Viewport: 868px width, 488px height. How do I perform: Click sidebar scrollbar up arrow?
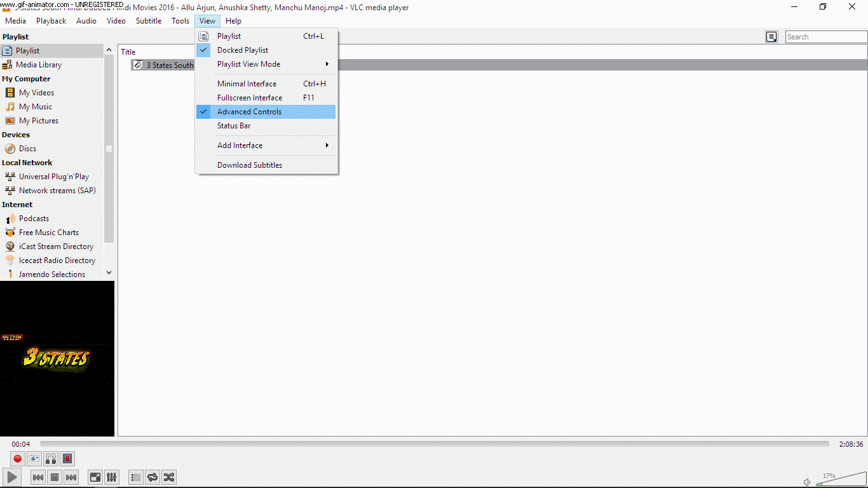tap(109, 49)
